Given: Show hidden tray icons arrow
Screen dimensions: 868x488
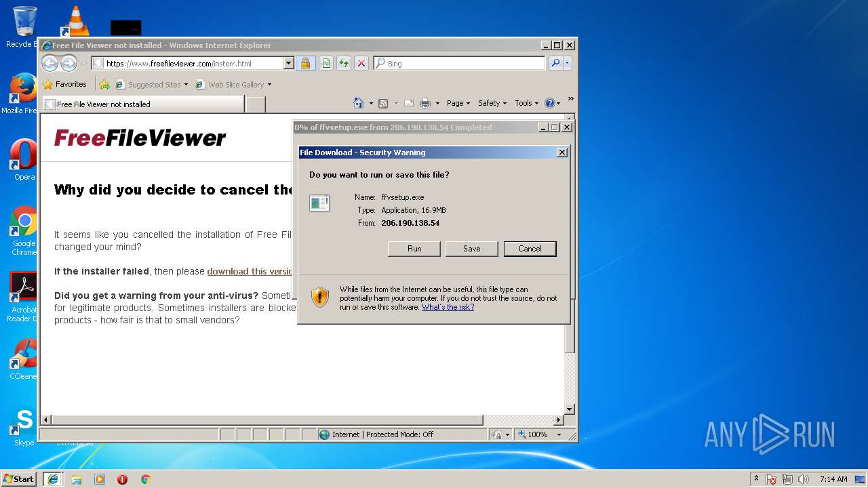Looking at the screenshot, I should [756, 479].
